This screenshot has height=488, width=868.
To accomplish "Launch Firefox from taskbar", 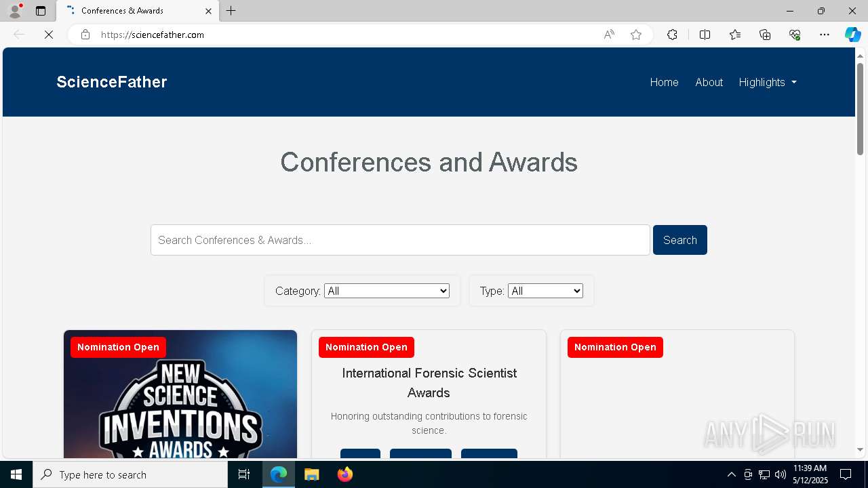I will (x=344, y=474).
